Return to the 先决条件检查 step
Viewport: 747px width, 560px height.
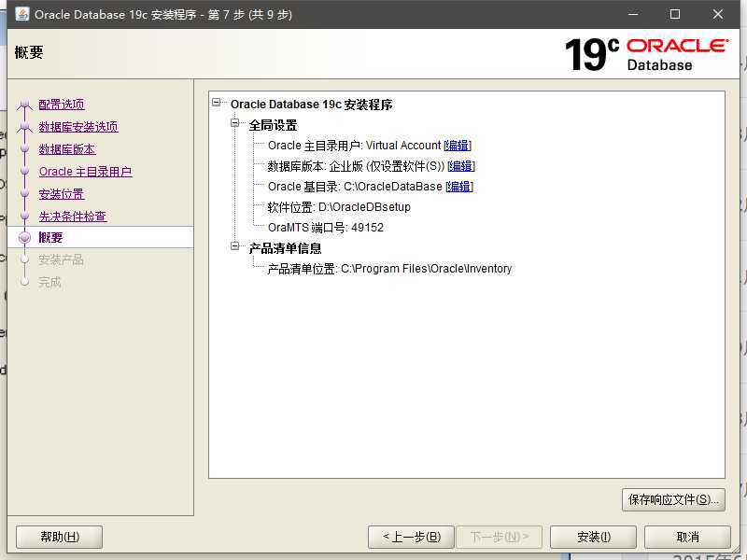(73, 217)
